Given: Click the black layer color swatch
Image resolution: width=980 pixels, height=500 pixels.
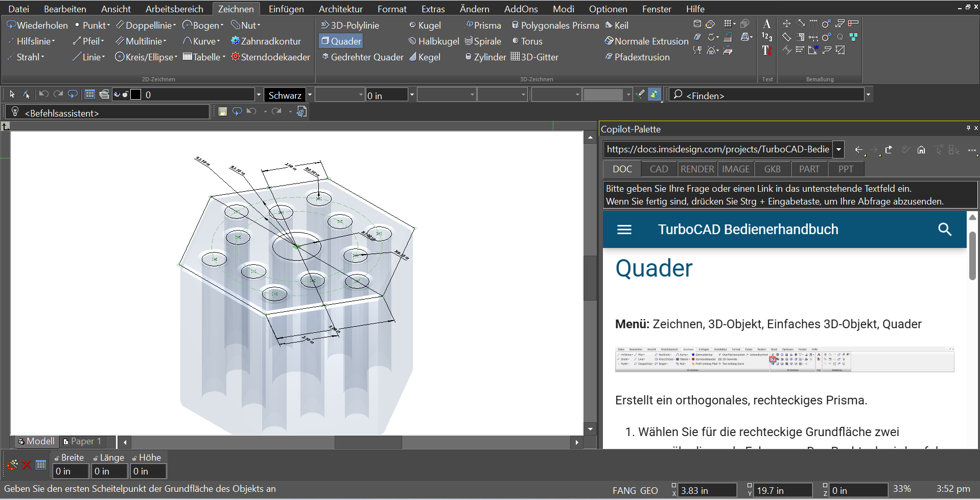Looking at the screenshot, I should pyautogui.click(x=136, y=94).
